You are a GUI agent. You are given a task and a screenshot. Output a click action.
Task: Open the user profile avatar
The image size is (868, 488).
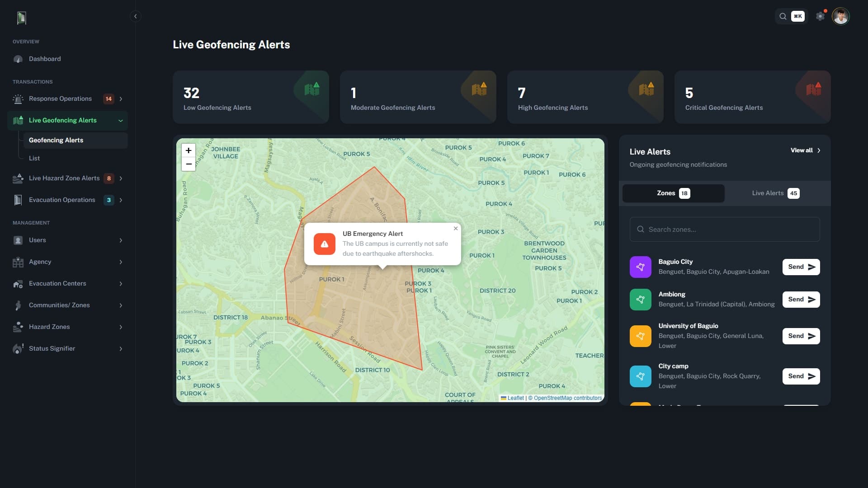coord(840,16)
